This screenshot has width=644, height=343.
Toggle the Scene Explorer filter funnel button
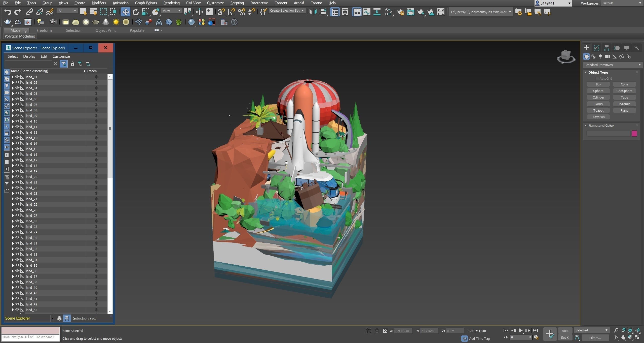tap(64, 64)
